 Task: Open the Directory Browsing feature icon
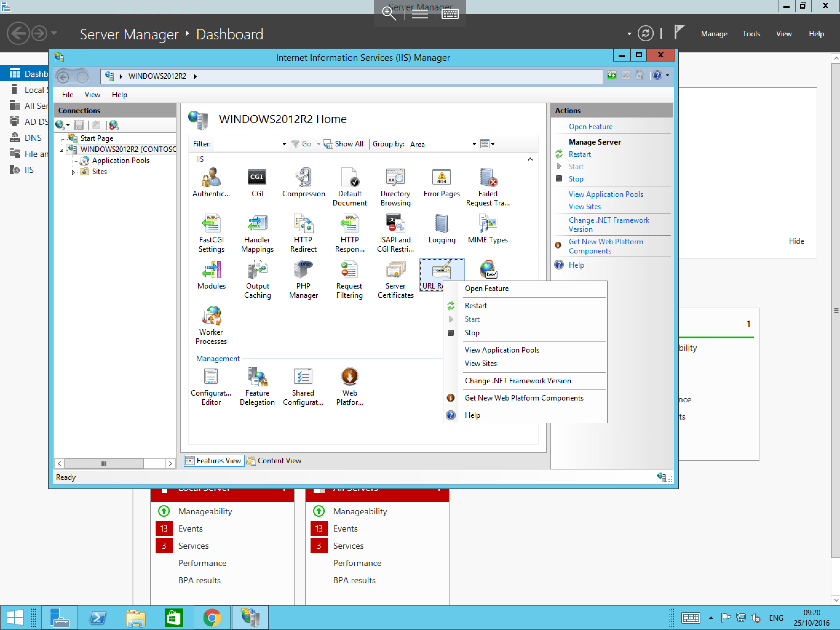click(395, 178)
